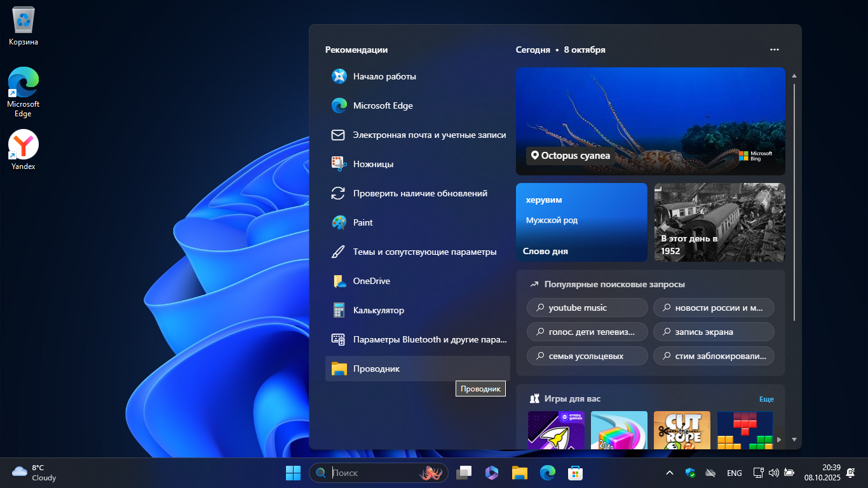Show hidden icons tray chevron
Image resolution: width=868 pixels, height=488 pixels.
point(669,473)
